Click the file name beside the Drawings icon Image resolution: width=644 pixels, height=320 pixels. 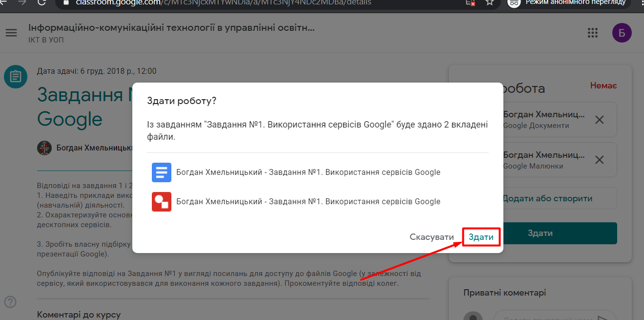[x=308, y=201]
